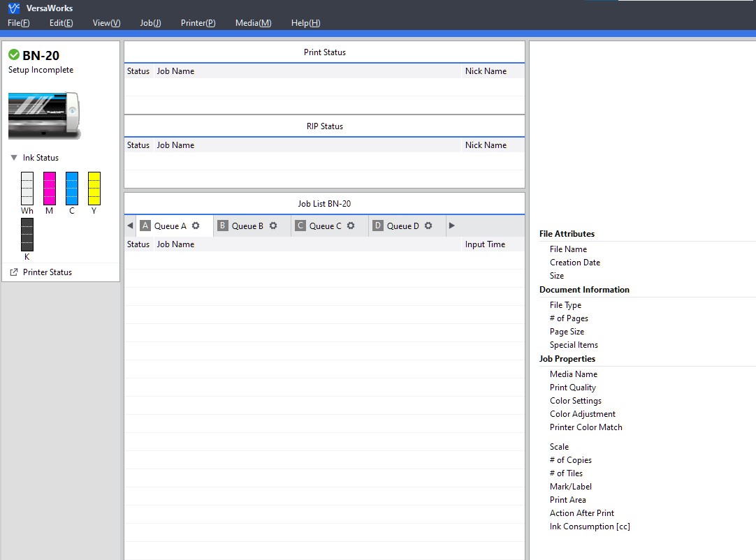Click the BN-20 printer name heading
Viewport: 756px width, 560px height.
[41, 55]
